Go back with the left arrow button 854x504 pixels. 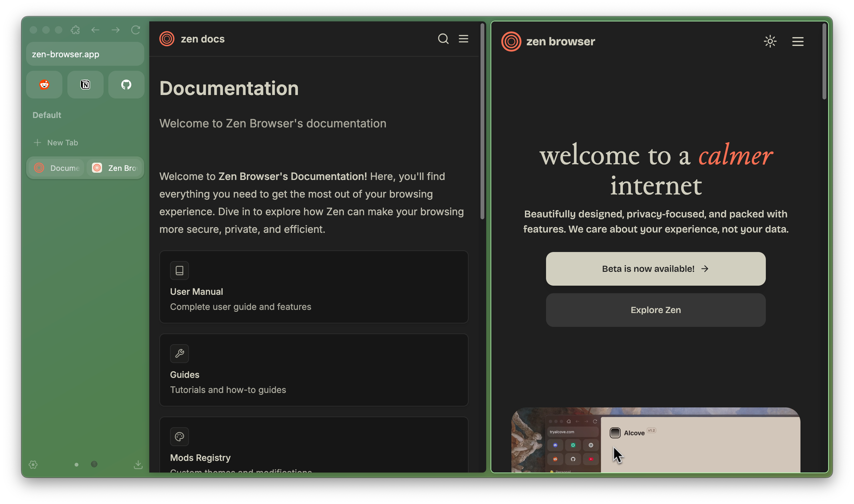click(x=95, y=30)
